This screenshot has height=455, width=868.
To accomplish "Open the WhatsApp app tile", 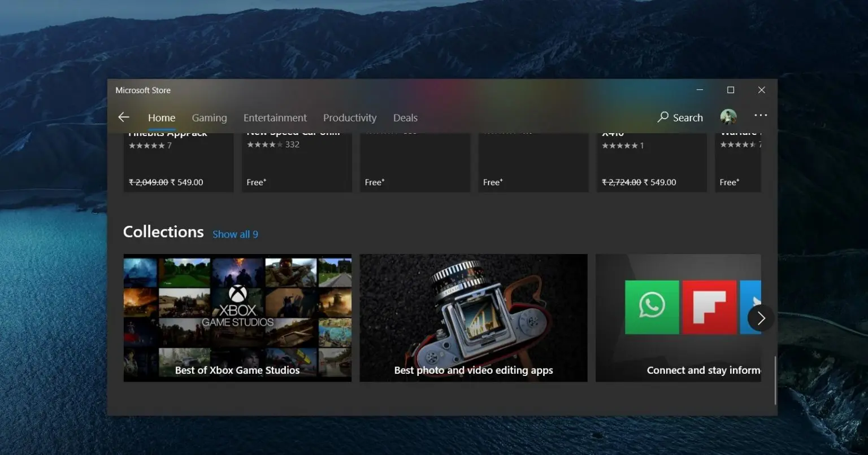I will tap(652, 307).
